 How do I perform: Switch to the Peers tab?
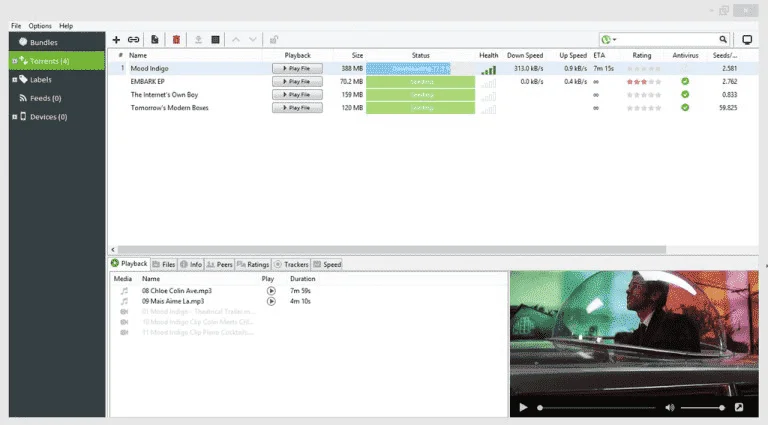[219, 264]
